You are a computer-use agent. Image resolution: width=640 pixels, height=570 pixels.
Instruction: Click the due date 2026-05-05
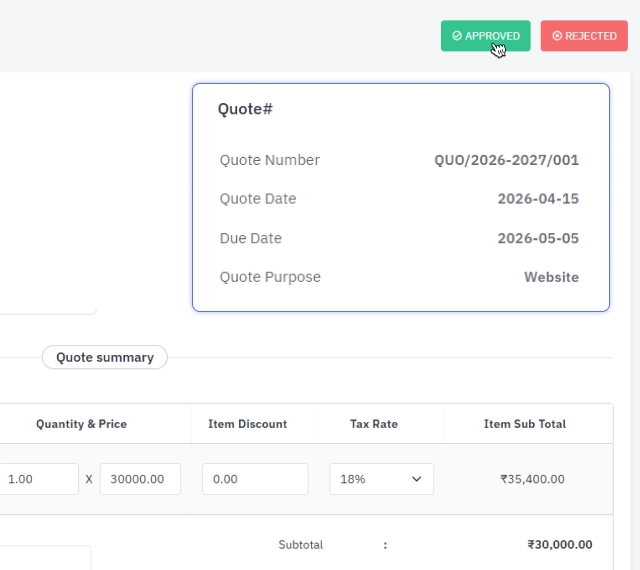(538, 238)
